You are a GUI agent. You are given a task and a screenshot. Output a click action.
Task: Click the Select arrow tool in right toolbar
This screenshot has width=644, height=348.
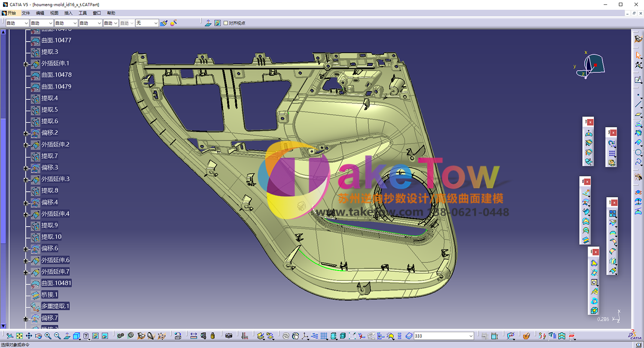(x=638, y=55)
